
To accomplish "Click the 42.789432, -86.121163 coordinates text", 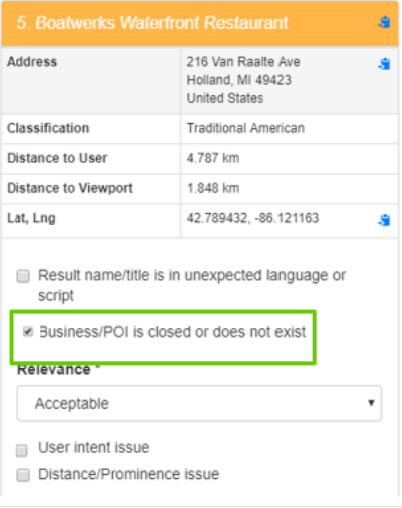I will click(253, 218).
